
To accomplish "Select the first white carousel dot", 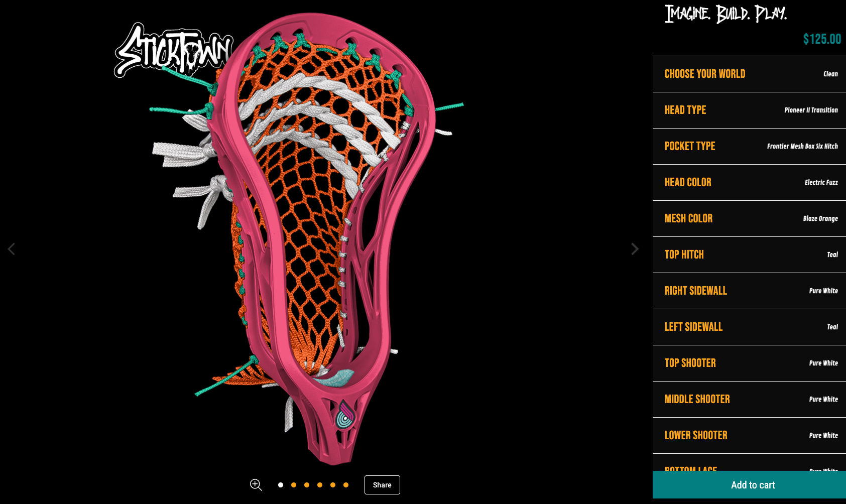I will coord(281,485).
